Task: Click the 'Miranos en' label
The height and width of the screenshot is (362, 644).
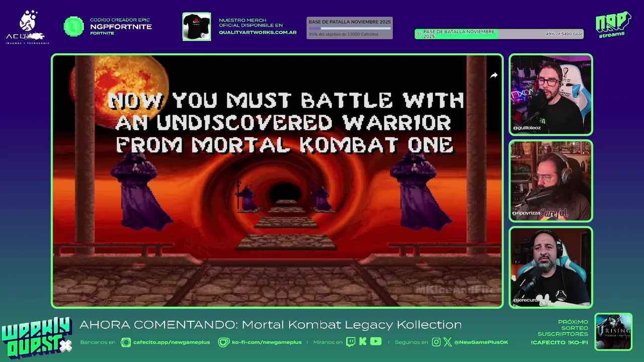Action: coord(328,342)
